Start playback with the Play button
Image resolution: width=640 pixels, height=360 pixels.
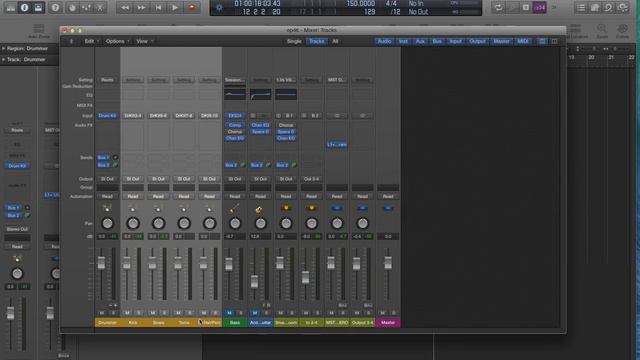click(175, 7)
